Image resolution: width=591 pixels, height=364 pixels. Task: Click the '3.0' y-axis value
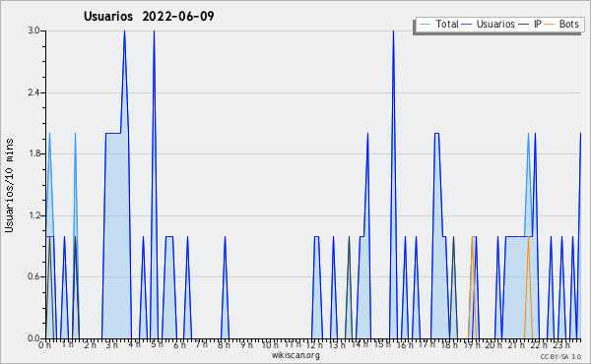(33, 30)
